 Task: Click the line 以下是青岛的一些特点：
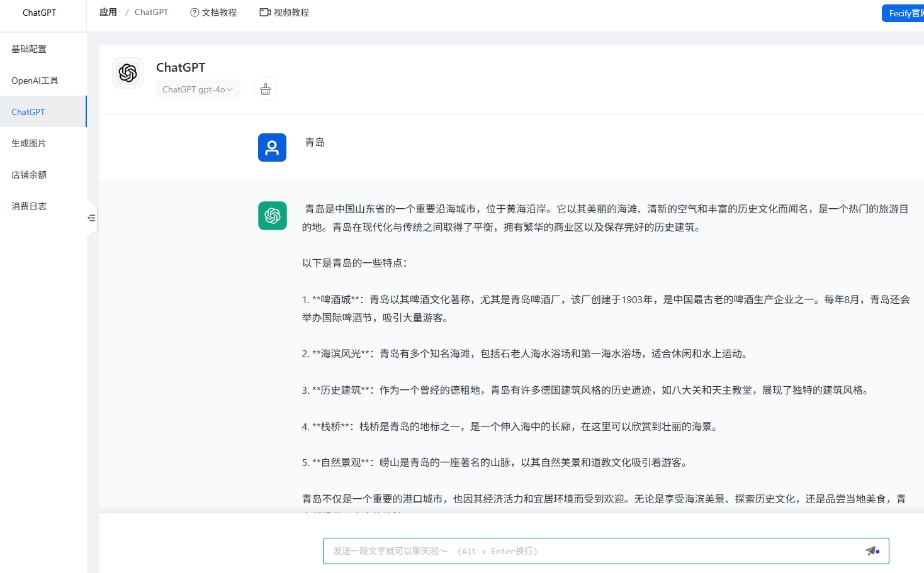point(354,263)
